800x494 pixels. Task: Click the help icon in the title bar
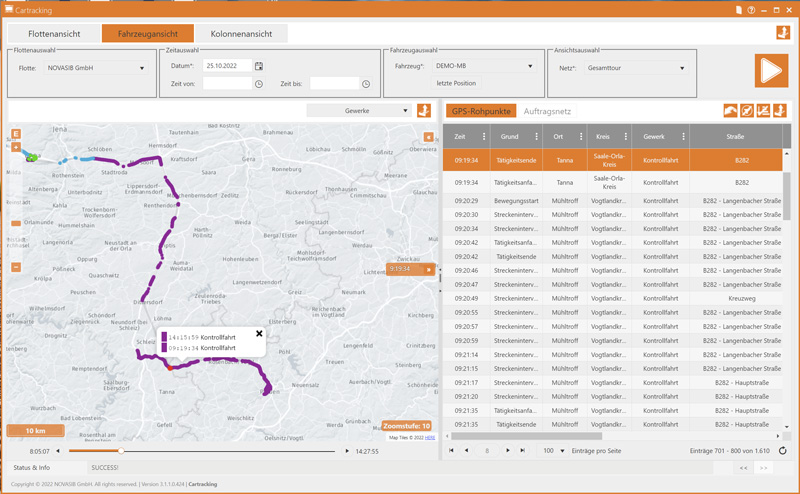click(x=751, y=10)
